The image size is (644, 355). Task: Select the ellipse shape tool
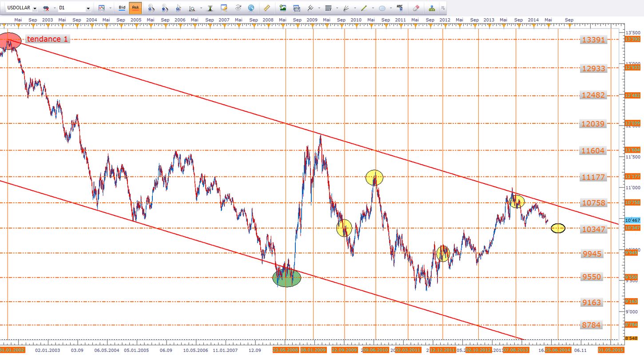(x=382, y=8)
